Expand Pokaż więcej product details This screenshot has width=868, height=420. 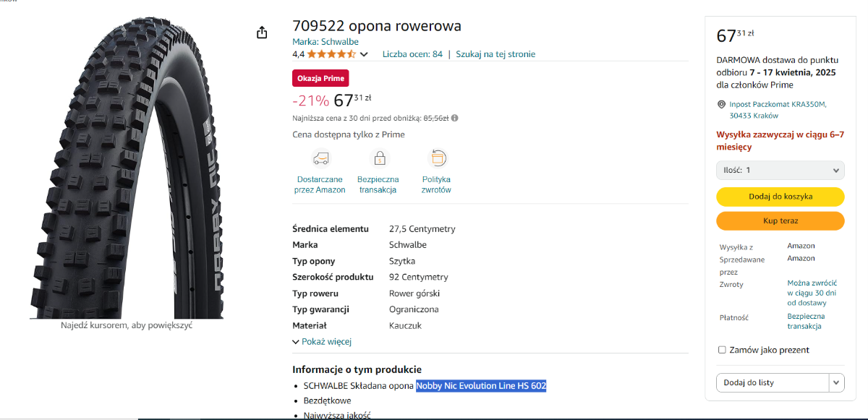click(322, 341)
